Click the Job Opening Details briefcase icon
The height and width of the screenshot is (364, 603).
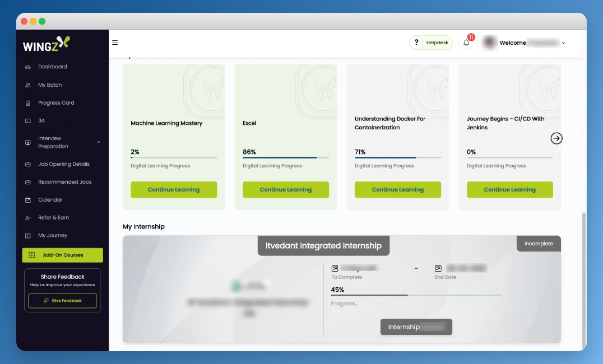(28, 165)
